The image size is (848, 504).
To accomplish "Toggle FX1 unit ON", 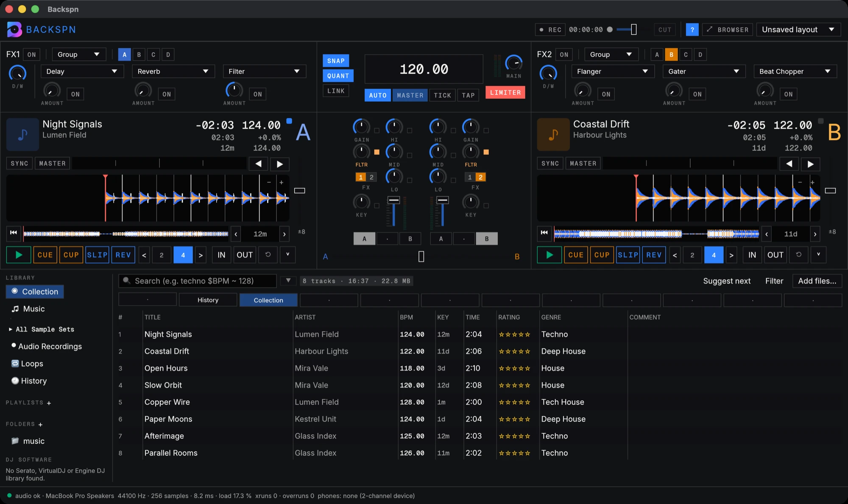I will [32, 55].
